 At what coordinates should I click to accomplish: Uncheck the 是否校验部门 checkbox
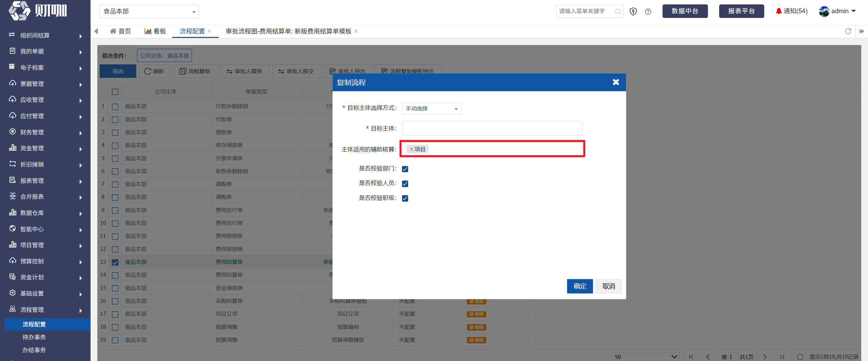(x=405, y=169)
